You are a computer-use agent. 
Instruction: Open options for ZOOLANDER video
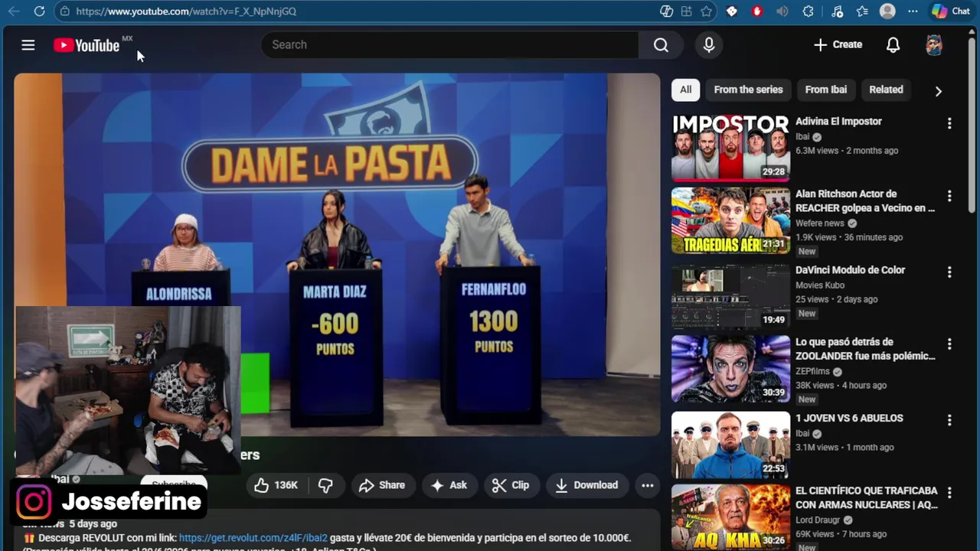click(x=949, y=344)
